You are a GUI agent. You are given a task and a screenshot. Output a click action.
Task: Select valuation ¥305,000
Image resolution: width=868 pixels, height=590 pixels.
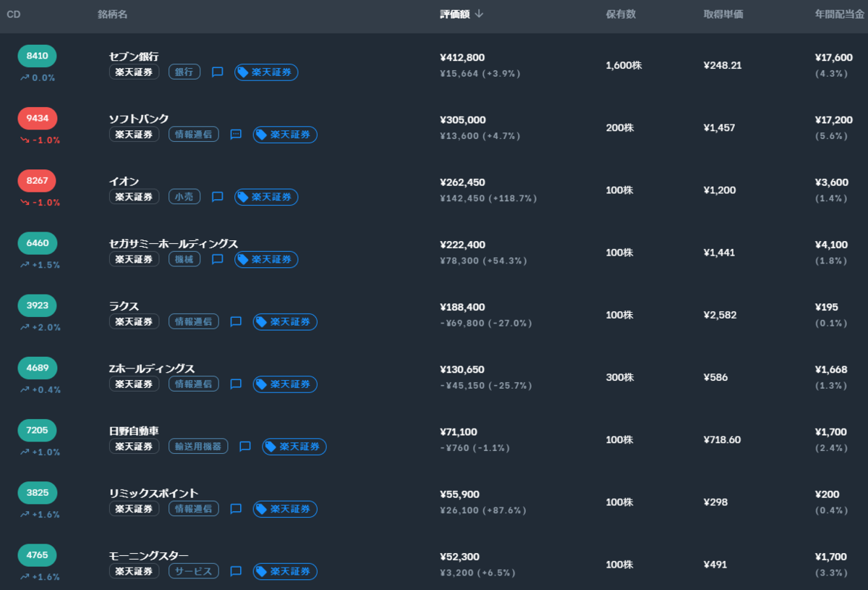point(463,119)
